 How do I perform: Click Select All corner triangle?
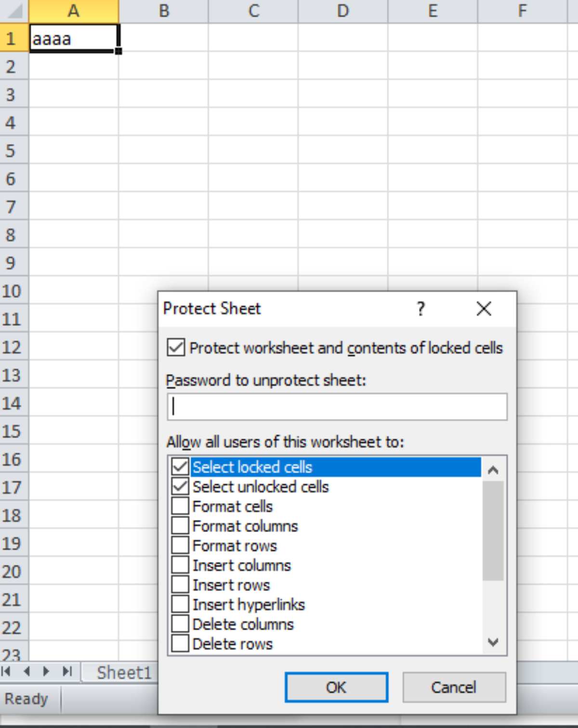tap(14, 11)
